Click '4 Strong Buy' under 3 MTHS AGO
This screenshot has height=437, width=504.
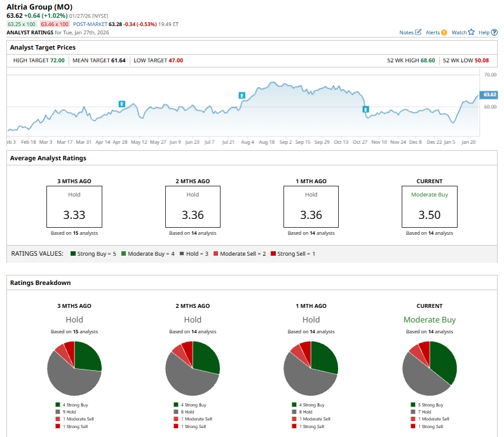[75, 405]
